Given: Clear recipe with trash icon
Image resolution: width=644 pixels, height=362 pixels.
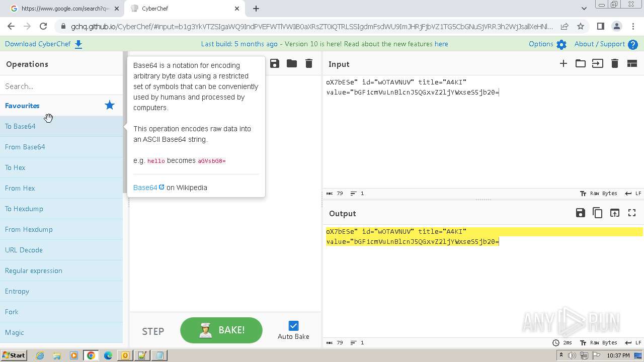Looking at the screenshot, I should point(309,63).
